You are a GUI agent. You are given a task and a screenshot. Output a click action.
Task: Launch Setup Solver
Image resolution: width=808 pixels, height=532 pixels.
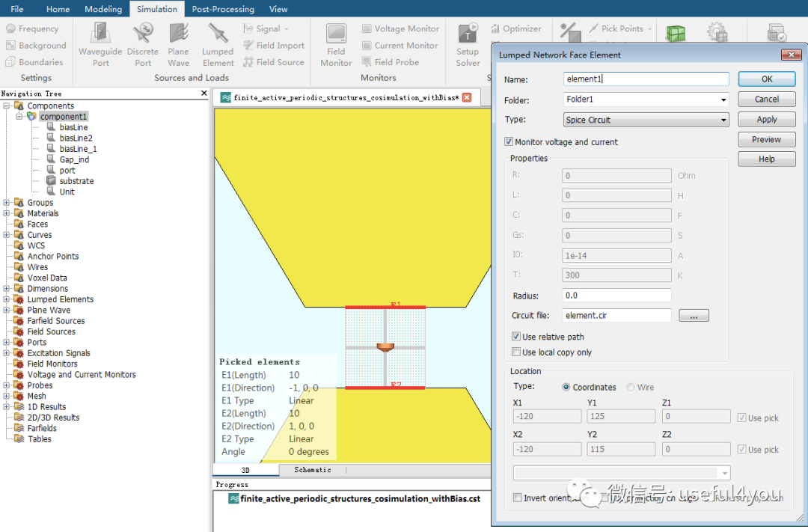(468, 46)
